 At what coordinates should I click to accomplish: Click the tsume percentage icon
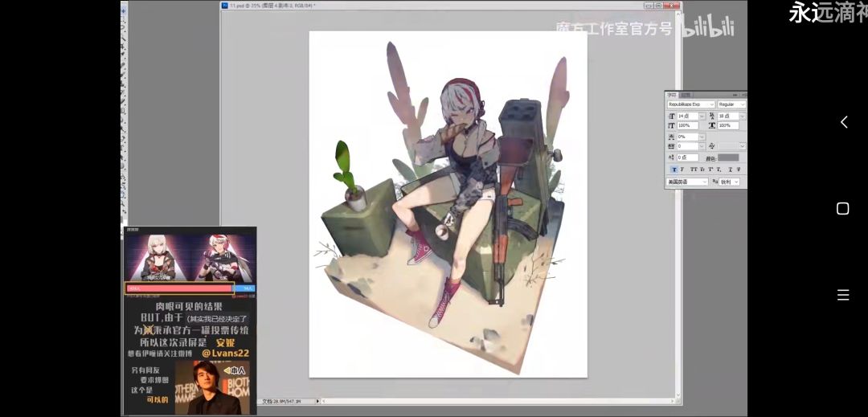point(671,137)
